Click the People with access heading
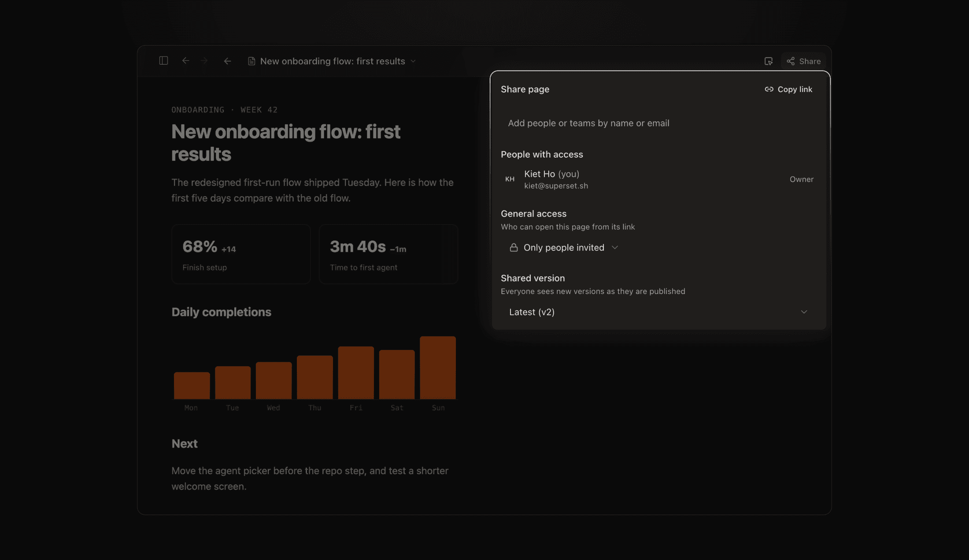 click(x=542, y=155)
